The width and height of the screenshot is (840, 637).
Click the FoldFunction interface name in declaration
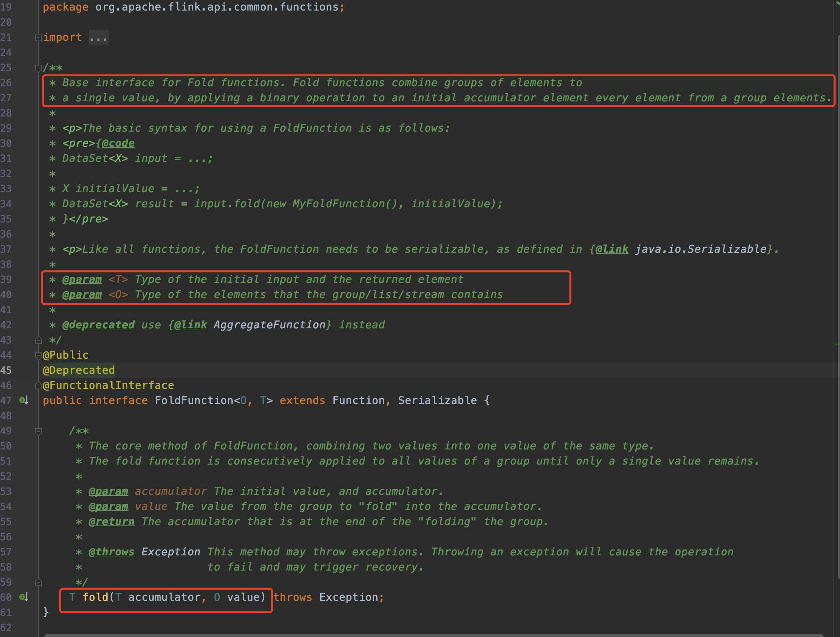194,400
